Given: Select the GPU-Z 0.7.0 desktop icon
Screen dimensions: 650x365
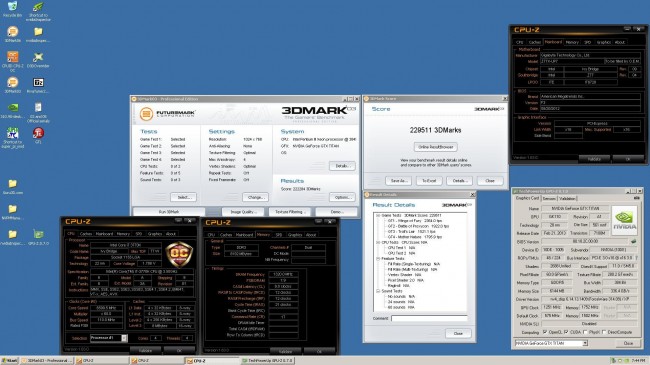Looking at the screenshot, I should pyautogui.click(x=38, y=234).
